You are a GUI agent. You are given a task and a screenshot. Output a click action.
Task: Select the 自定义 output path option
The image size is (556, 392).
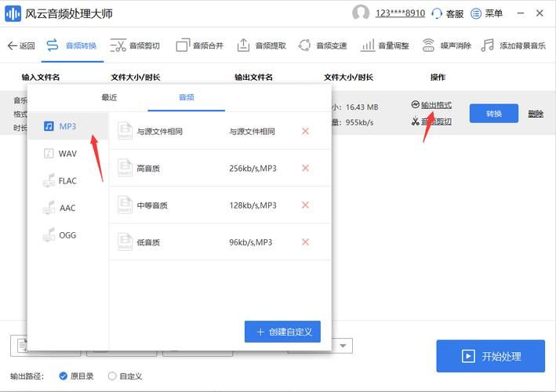[x=125, y=376]
